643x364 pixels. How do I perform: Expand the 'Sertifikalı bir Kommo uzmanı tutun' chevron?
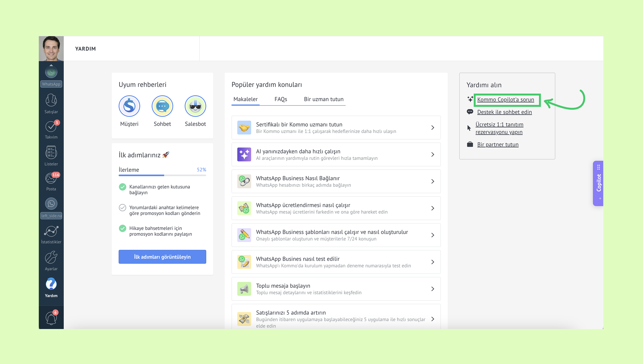coord(433,128)
